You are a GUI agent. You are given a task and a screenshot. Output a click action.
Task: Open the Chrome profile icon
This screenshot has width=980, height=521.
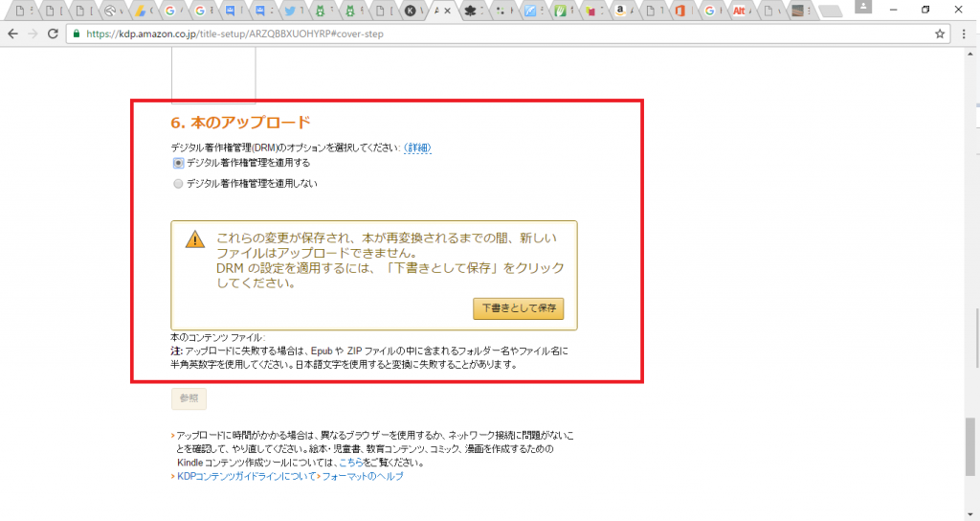[863, 7]
